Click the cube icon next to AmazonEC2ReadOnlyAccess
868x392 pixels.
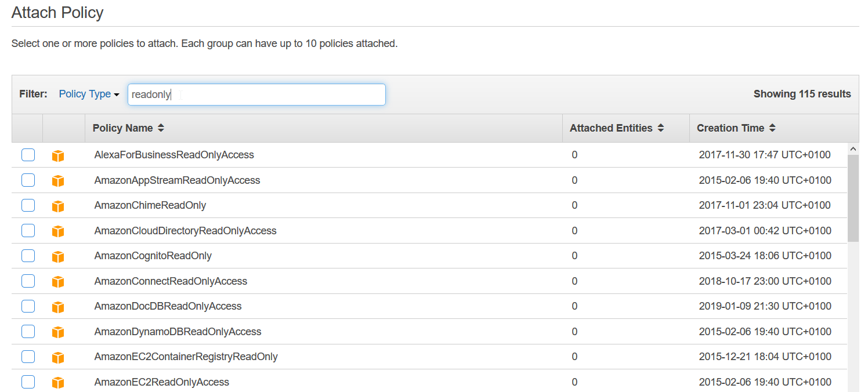(57, 383)
